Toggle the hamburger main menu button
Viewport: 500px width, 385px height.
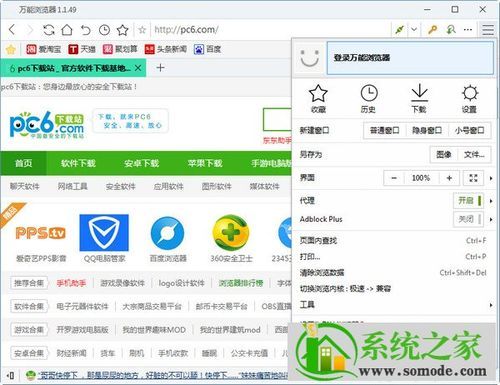point(488,30)
